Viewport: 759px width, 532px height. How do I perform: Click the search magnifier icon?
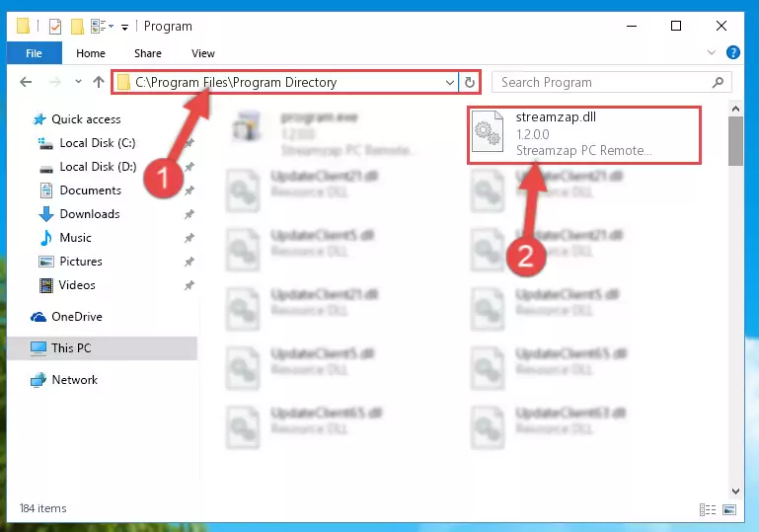[x=718, y=82]
